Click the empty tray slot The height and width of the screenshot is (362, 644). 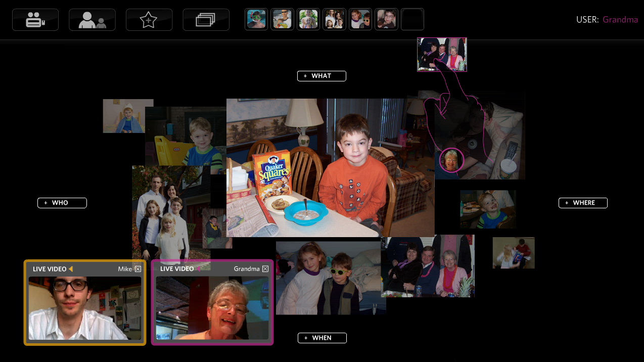(x=412, y=19)
